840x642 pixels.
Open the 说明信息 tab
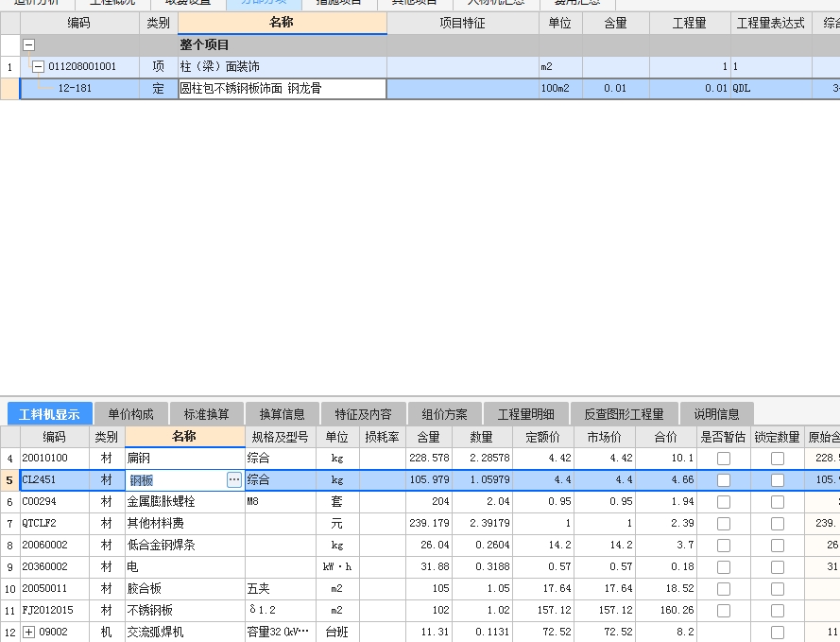(717, 414)
